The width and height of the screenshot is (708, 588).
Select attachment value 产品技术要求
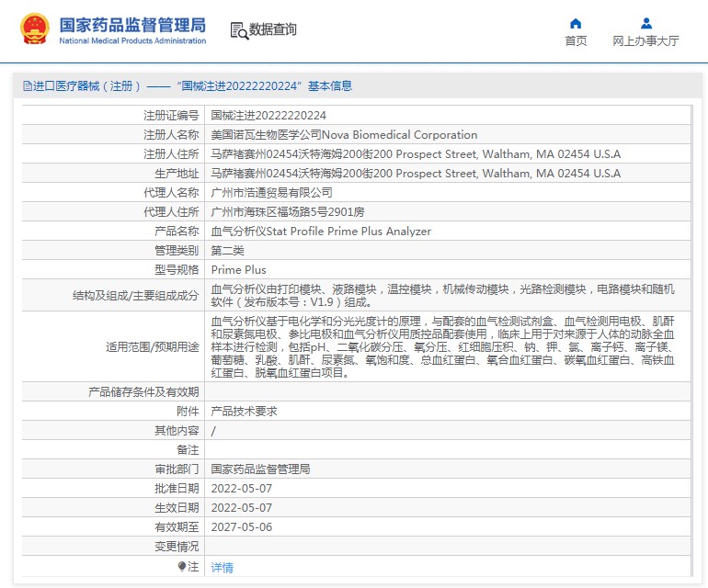click(x=244, y=411)
